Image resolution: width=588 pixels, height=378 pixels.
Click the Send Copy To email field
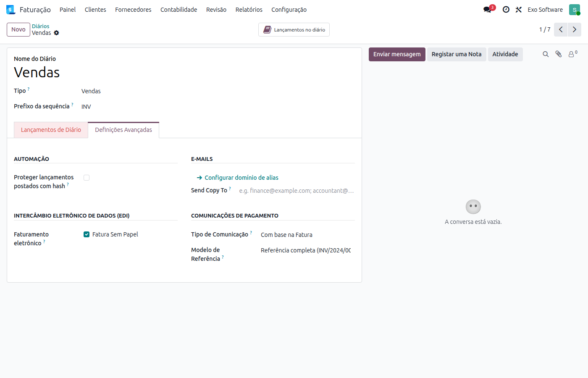click(x=297, y=191)
